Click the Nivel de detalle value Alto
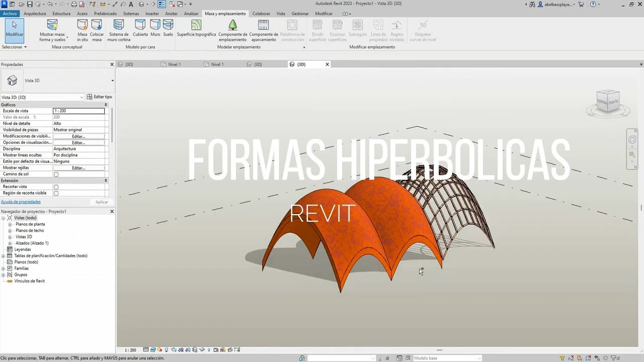 pos(78,123)
